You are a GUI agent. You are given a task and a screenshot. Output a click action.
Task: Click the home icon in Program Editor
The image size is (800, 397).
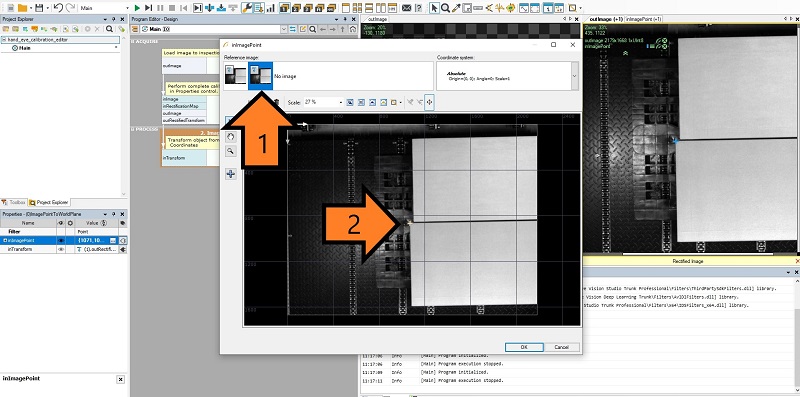[x=353, y=30]
